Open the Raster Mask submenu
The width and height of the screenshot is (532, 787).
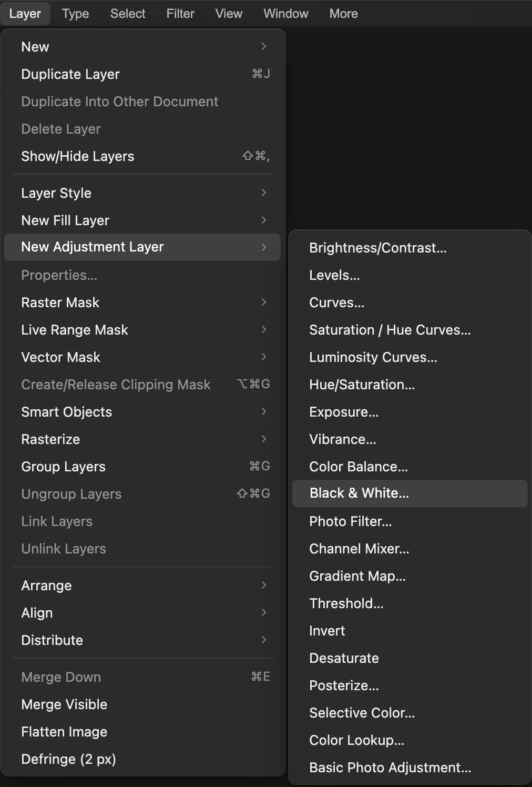[x=142, y=302]
